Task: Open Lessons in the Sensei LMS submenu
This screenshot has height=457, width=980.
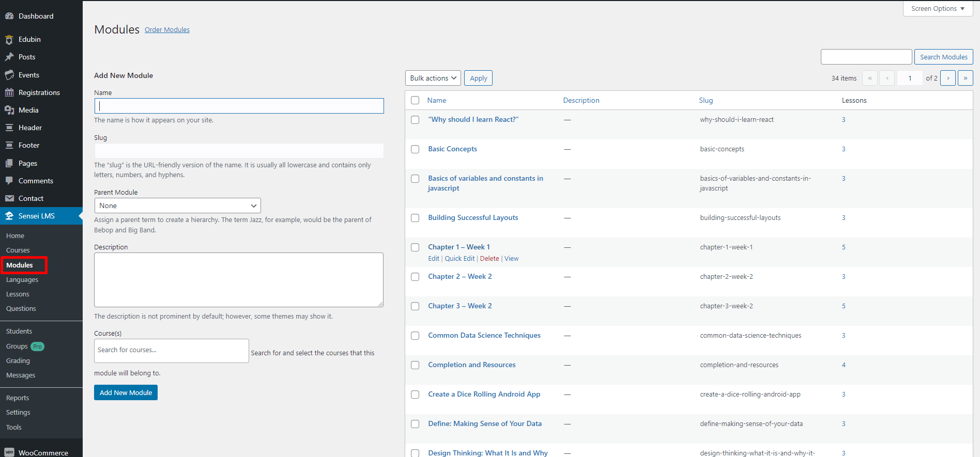Action: click(18, 294)
